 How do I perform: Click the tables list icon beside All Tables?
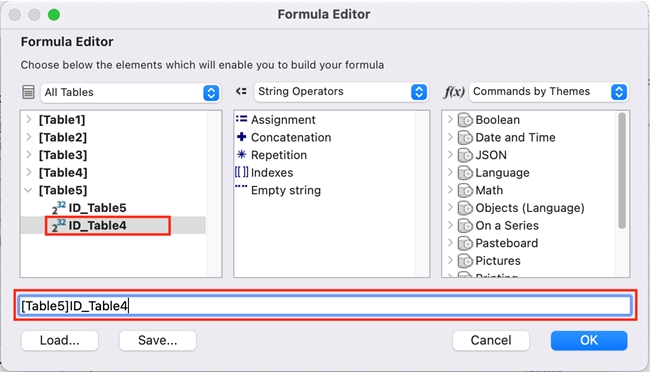click(28, 92)
